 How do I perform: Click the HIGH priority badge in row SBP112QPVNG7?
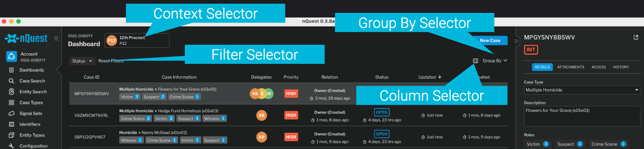click(x=291, y=137)
